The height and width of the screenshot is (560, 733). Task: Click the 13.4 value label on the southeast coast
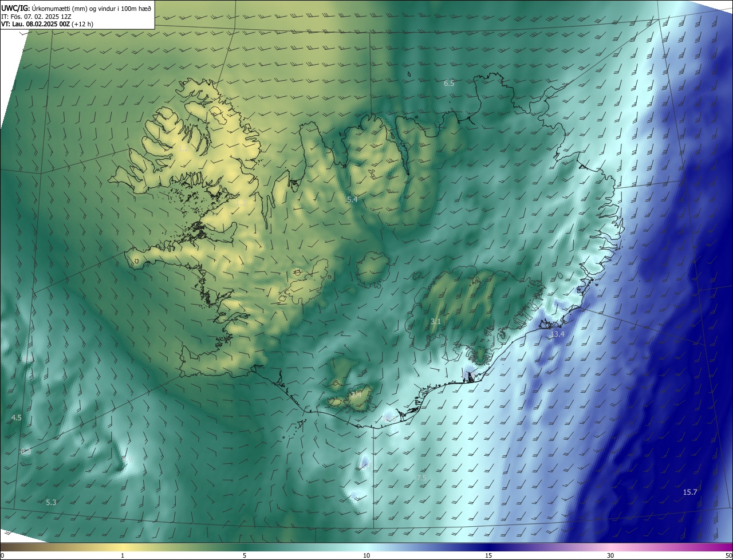pyautogui.click(x=557, y=334)
